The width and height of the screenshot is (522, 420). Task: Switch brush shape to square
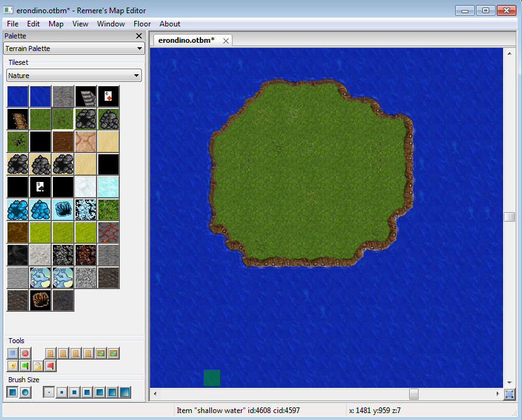coord(13,392)
